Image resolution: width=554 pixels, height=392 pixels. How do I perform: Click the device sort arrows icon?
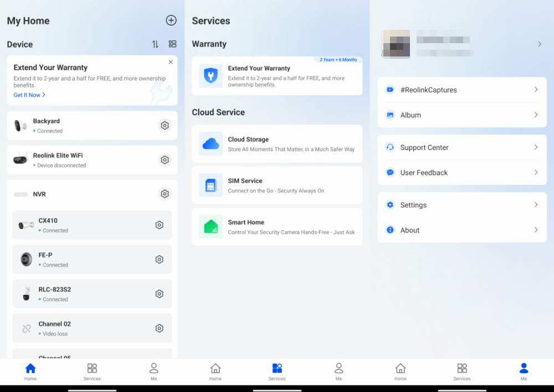point(155,44)
